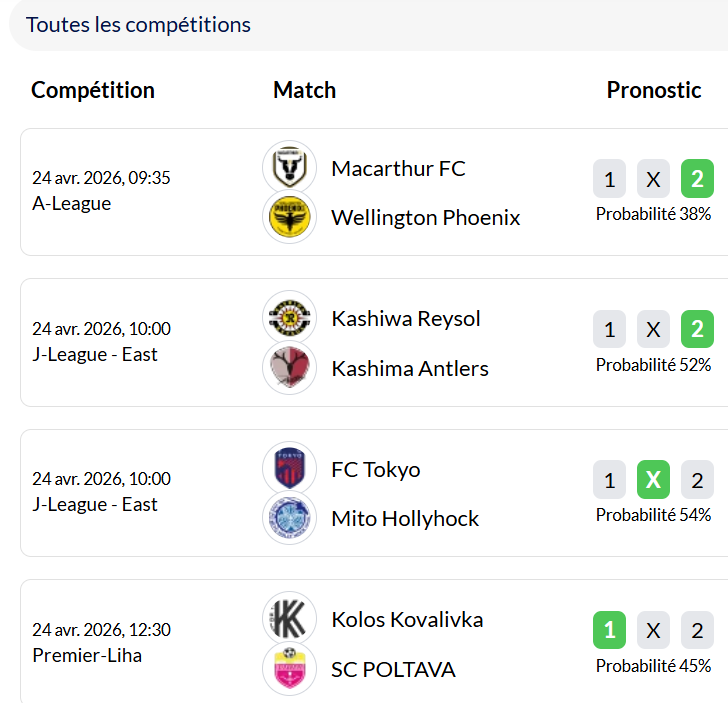This screenshot has height=703, width=728.
Task: Select prediction 2 for Macarthur vs Wellington
Action: pos(697,180)
